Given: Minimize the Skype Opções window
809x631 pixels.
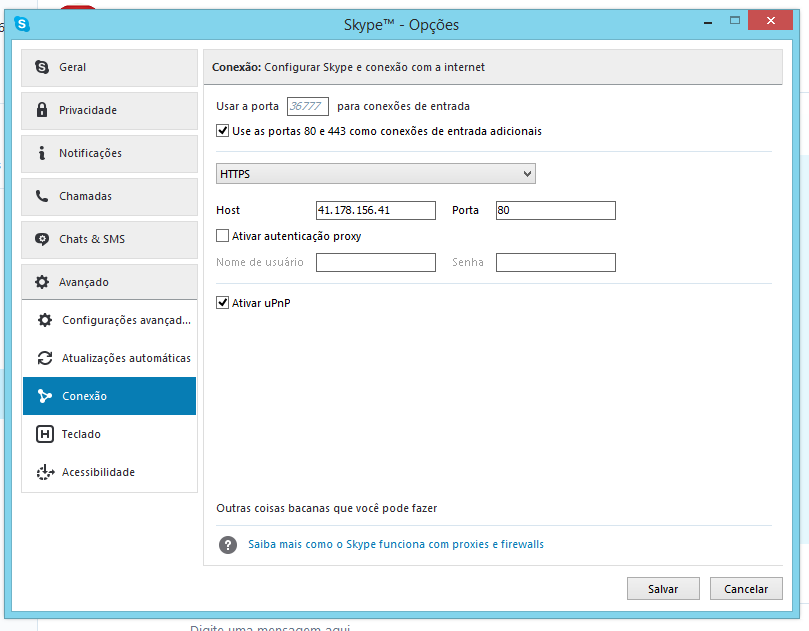Looking at the screenshot, I should [x=708, y=22].
